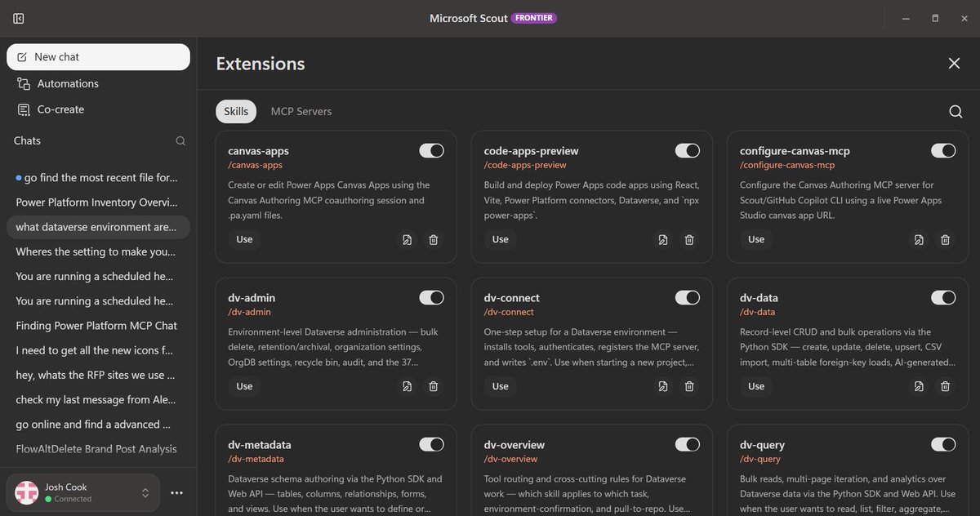This screenshot has width=980, height=516.
Task: Switch off the dv-overview toggle
Action: coord(688,444)
